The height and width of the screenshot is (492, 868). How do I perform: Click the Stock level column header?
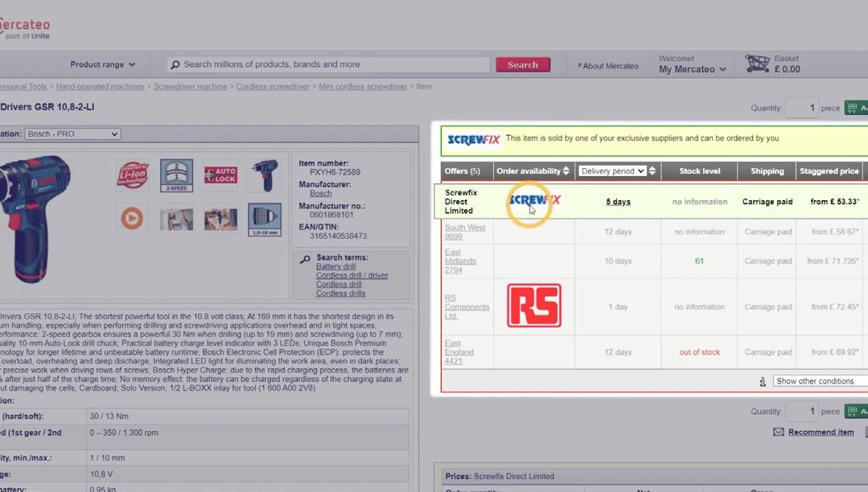click(699, 171)
